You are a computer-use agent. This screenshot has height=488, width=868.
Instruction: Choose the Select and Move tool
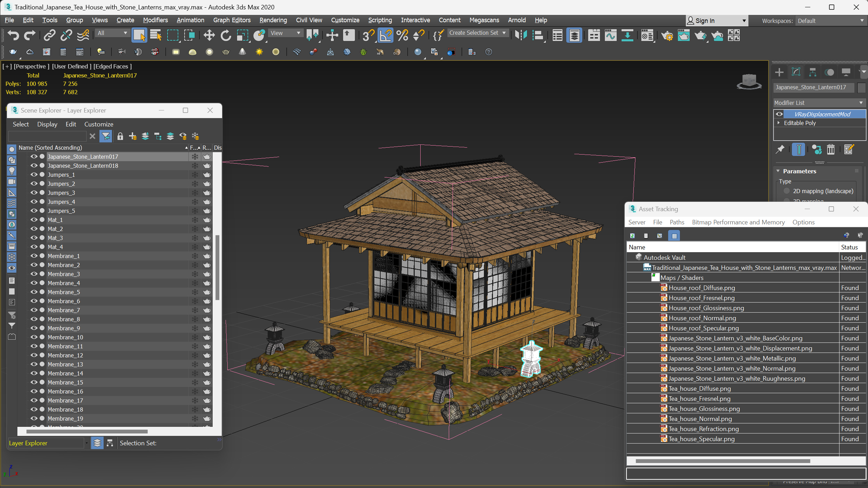click(209, 35)
